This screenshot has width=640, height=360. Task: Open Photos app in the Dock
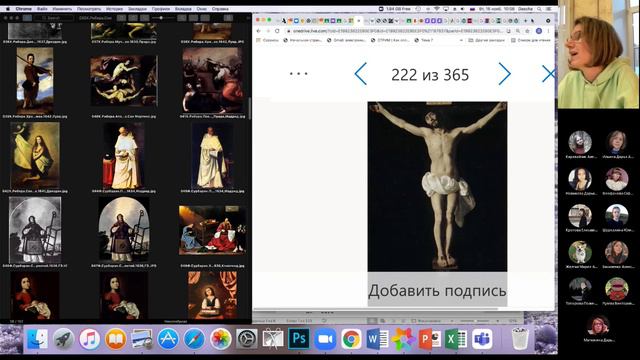[220, 339]
